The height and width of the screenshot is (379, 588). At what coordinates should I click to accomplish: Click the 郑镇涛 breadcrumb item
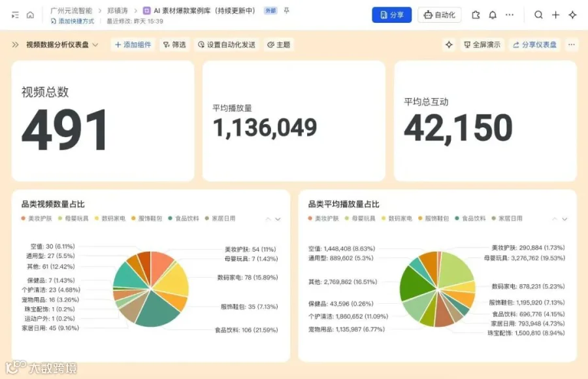118,10
